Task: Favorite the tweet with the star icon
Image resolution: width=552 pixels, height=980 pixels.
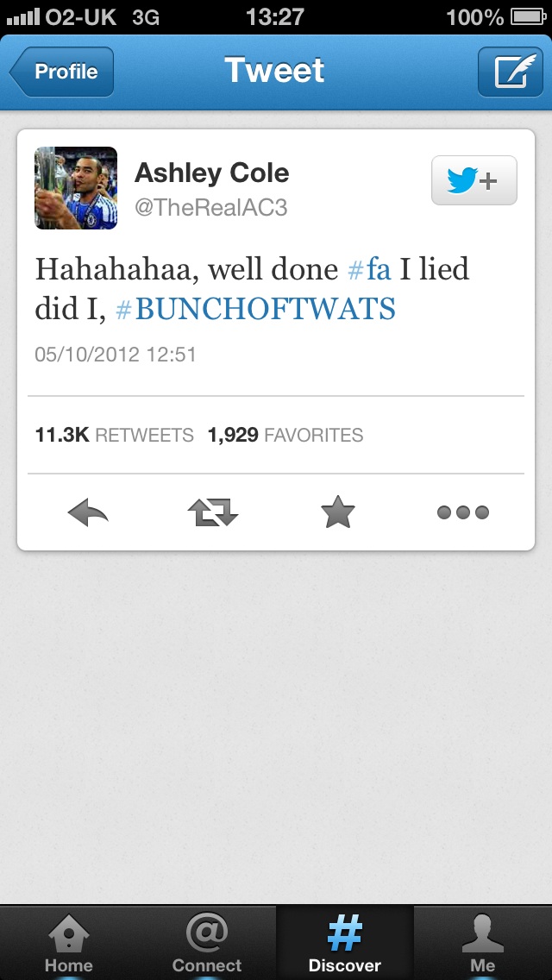Action: pyautogui.click(x=338, y=512)
